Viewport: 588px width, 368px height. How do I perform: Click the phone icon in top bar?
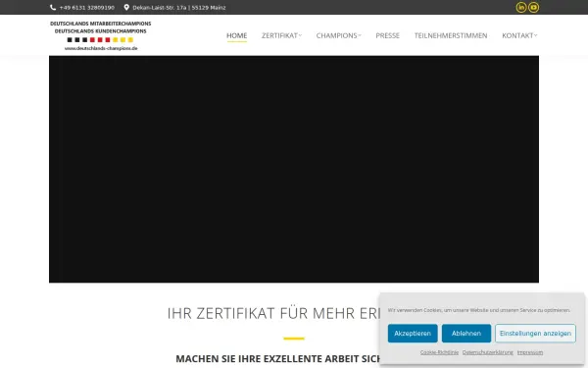point(53,7)
